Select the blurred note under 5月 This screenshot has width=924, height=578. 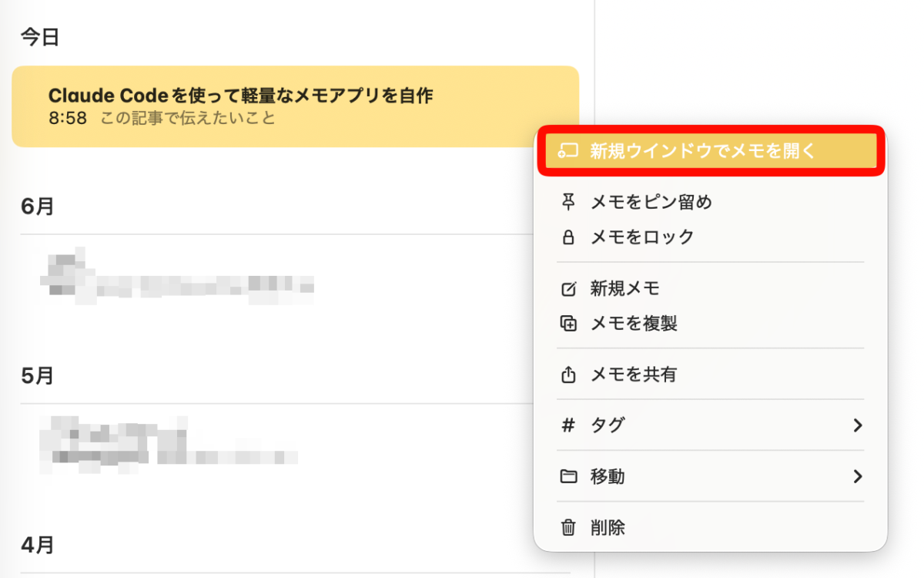(x=296, y=445)
